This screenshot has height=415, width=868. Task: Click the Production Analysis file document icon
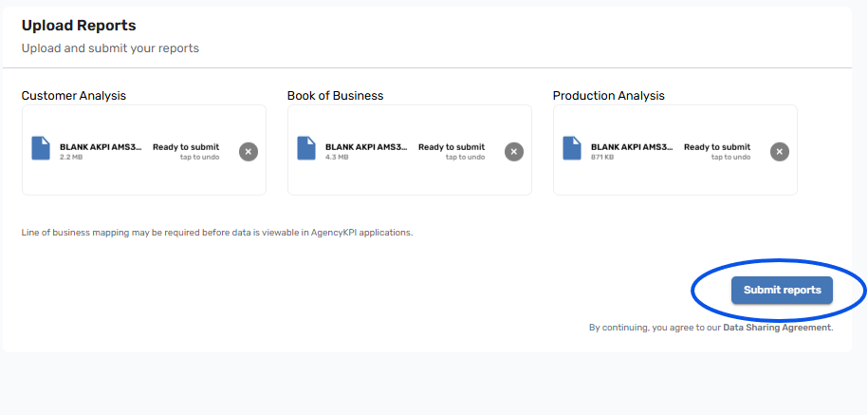[571, 148]
